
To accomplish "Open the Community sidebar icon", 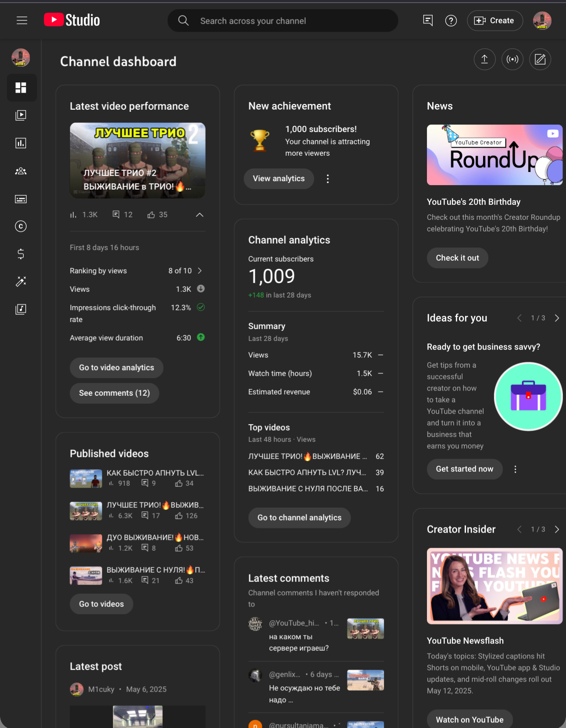I will 21,171.
